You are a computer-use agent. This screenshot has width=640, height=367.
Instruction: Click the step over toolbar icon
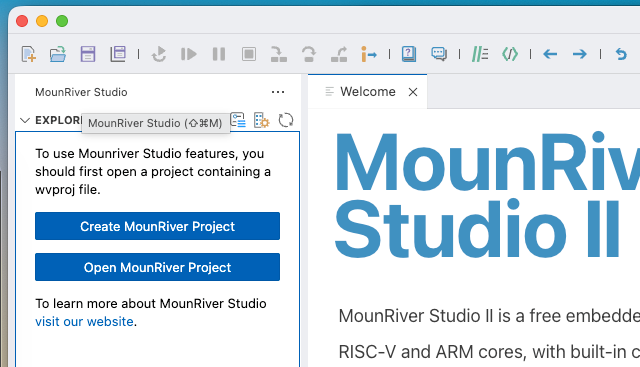(309, 54)
